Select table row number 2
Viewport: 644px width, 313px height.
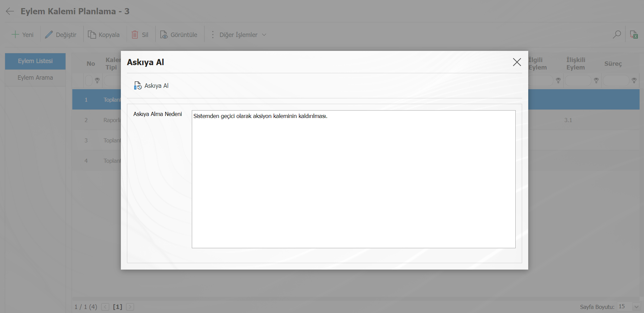356,120
